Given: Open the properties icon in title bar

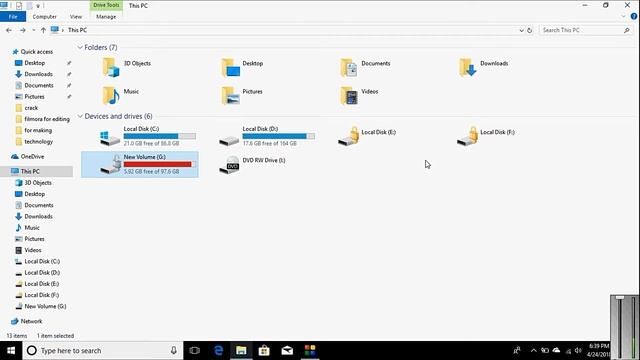Looking at the screenshot, I should point(19,6).
